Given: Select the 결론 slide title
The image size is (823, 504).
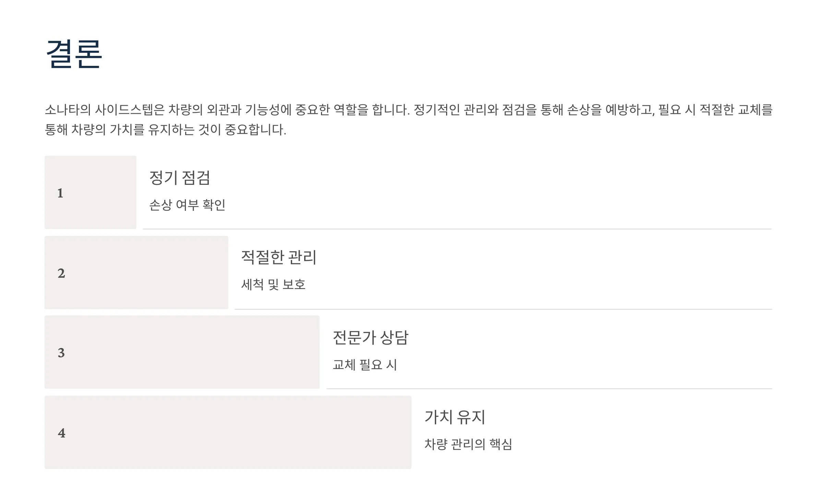Looking at the screenshot, I should pyautogui.click(x=74, y=54).
